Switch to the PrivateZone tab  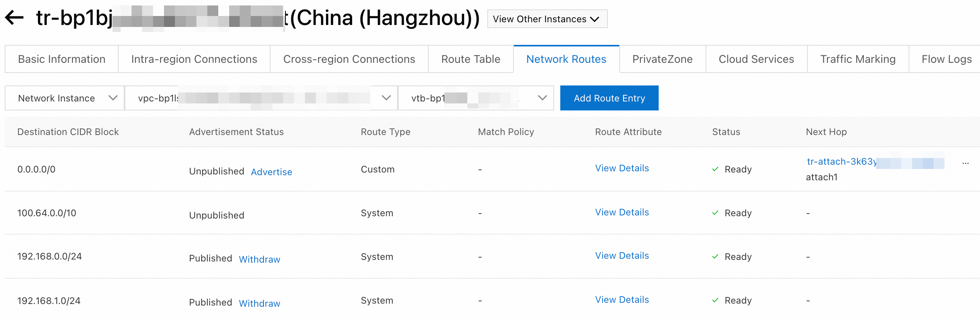tap(662, 59)
